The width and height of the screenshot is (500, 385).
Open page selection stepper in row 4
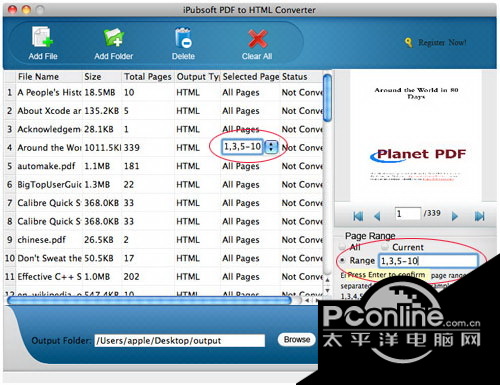271,147
